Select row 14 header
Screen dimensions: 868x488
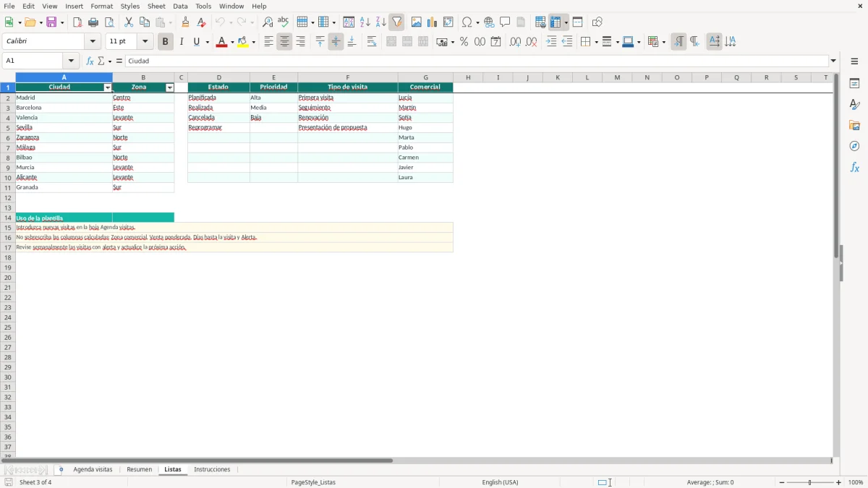click(8, 218)
